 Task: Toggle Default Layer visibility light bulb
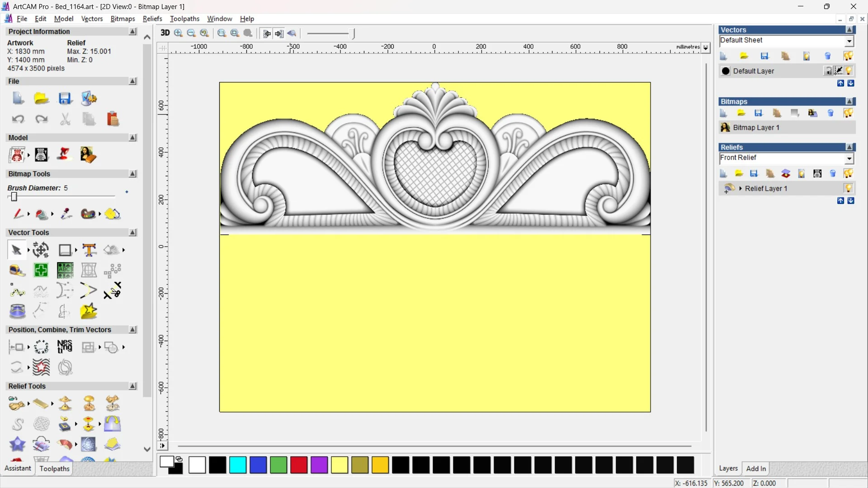[849, 71]
